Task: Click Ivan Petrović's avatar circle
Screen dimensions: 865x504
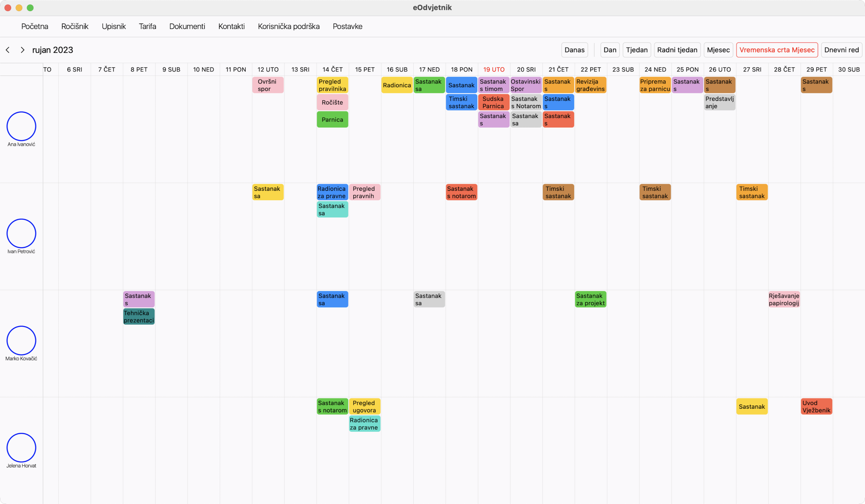Action: point(21,233)
